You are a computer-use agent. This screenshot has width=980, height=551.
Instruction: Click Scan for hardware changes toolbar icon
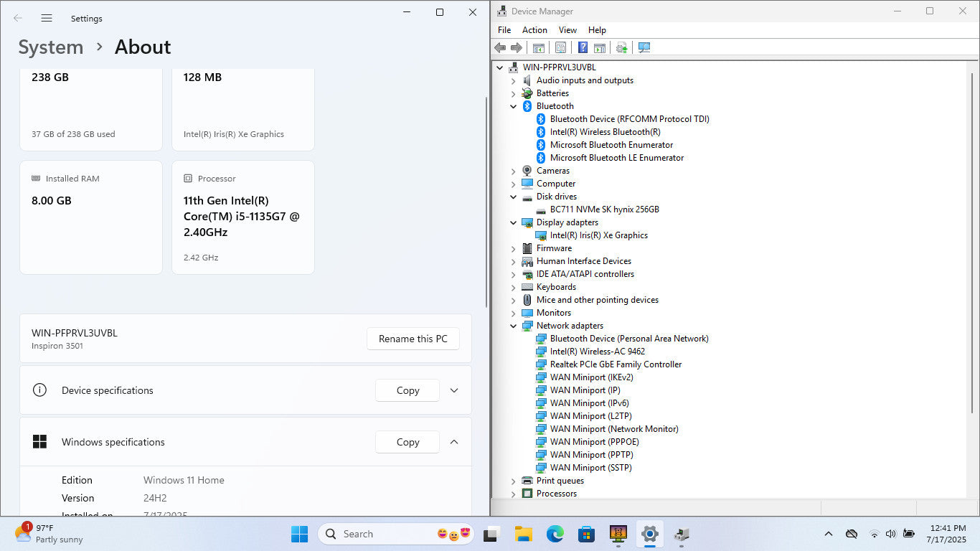pyautogui.click(x=644, y=47)
